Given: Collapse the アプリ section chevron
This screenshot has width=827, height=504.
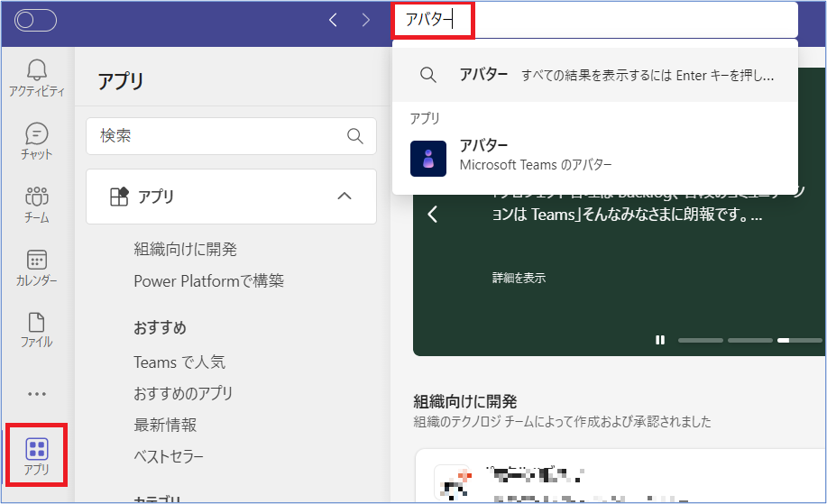Looking at the screenshot, I should [344, 196].
